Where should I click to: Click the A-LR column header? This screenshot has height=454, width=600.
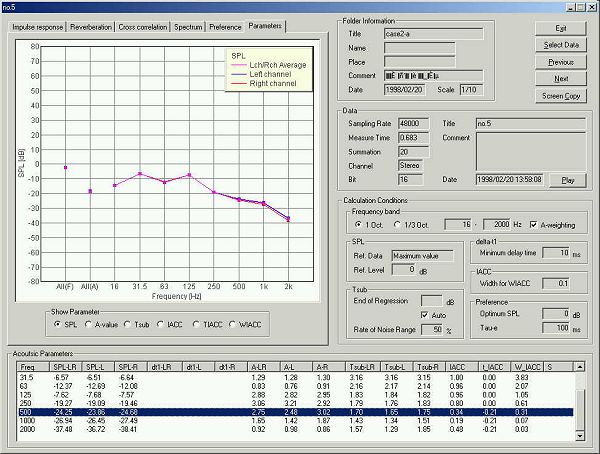(x=264, y=367)
